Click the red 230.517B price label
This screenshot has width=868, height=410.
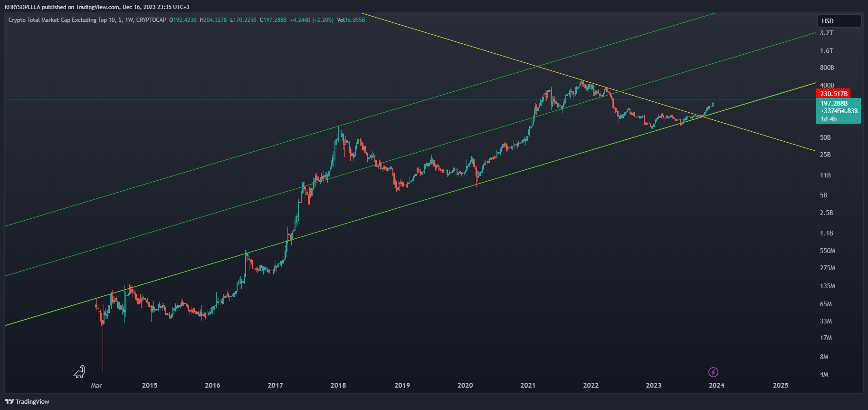point(834,94)
